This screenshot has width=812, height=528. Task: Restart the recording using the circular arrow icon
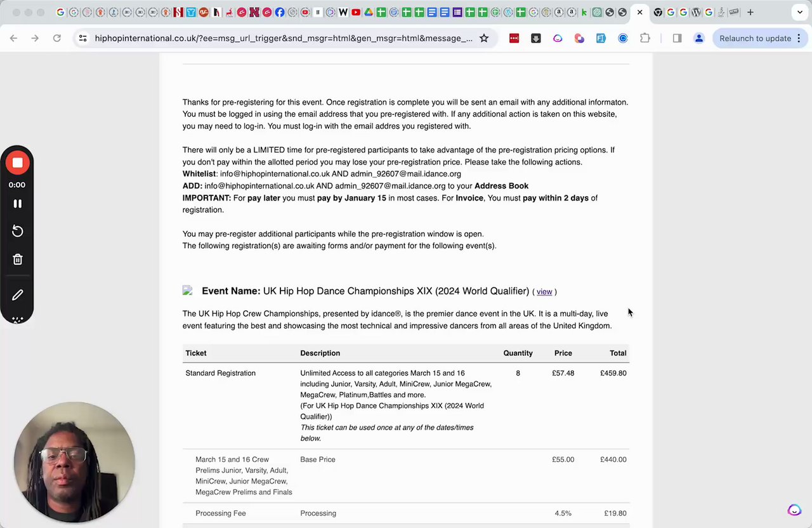17,232
